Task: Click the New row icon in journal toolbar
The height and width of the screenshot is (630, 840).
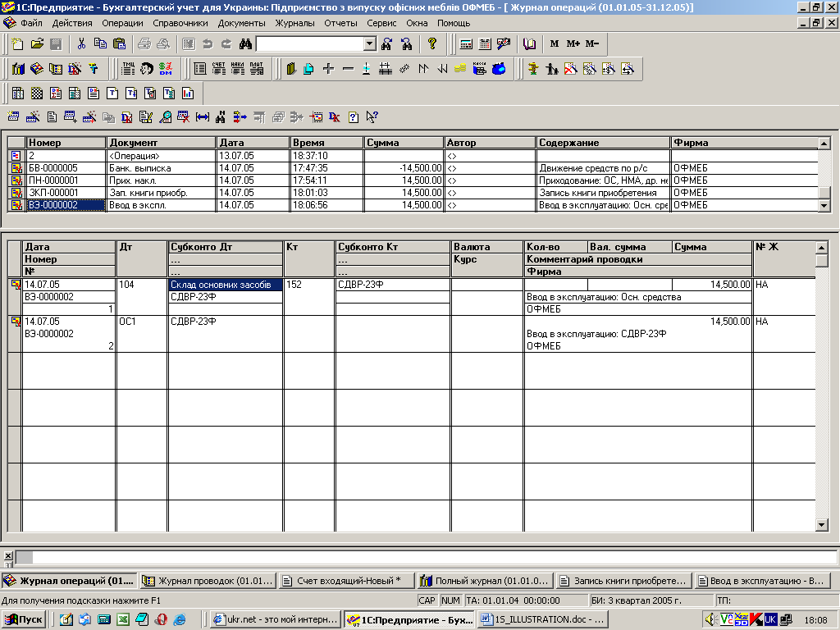Action: tap(14, 116)
